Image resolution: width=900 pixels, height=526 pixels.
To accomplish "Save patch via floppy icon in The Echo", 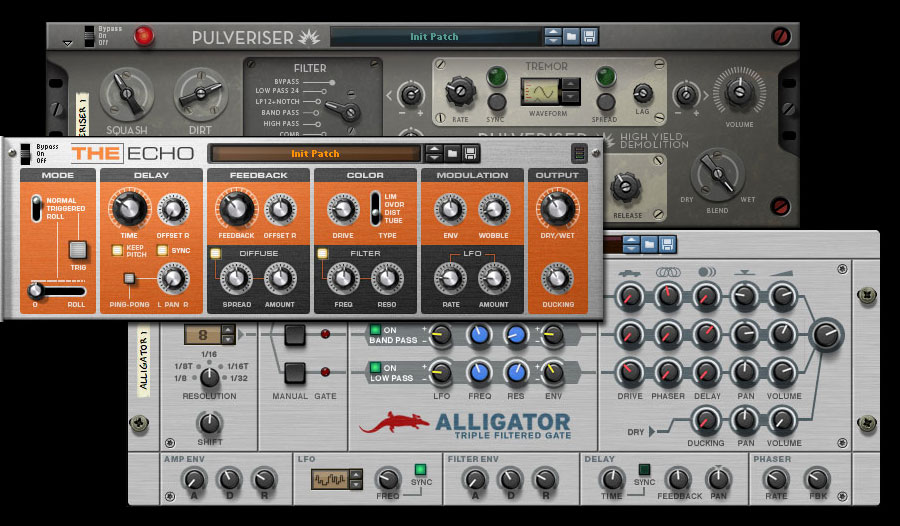I will click(470, 153).
